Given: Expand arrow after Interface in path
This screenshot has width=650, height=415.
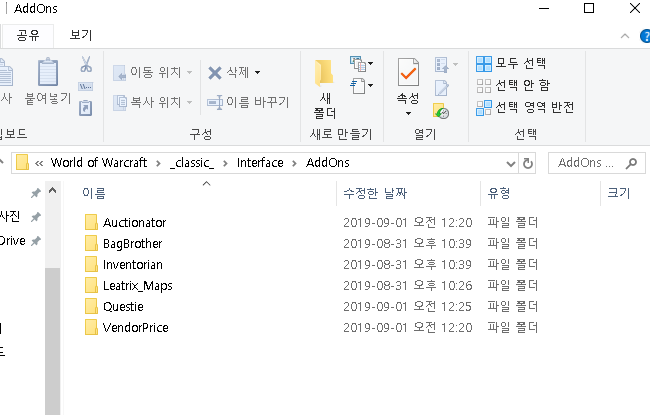Looking at the screenshot, I should [x=294, y=163].
